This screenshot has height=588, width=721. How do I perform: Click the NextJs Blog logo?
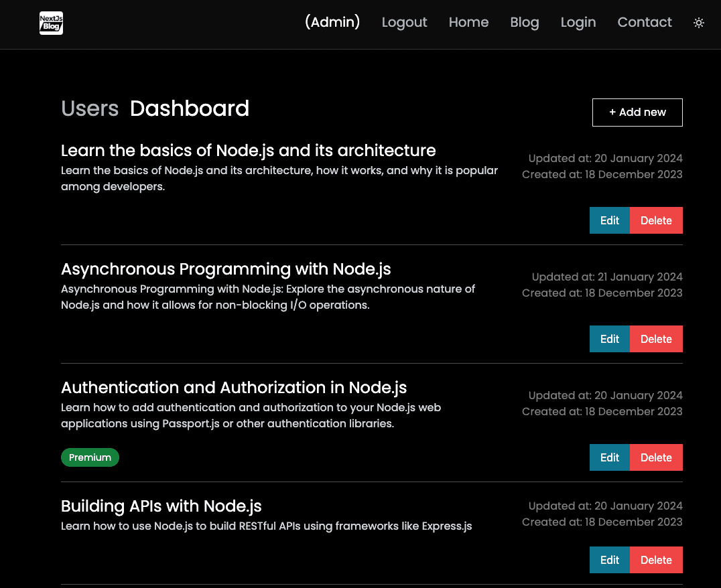[x=51, y=23]
